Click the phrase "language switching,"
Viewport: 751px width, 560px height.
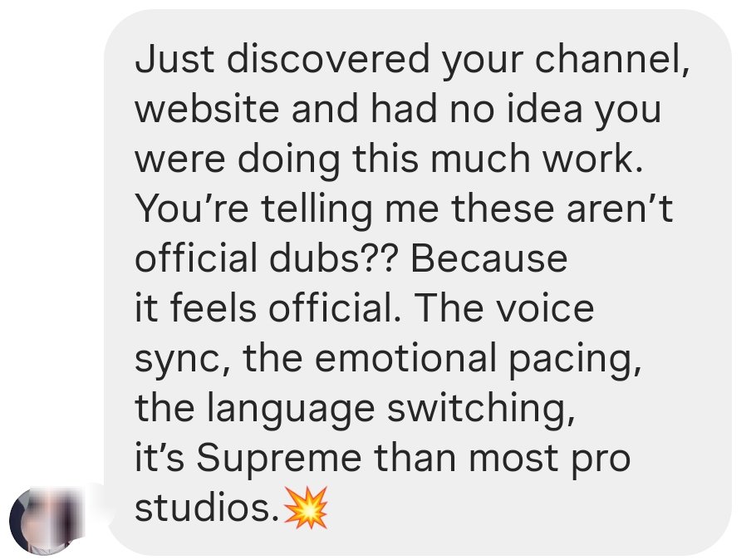pos(390,409)
